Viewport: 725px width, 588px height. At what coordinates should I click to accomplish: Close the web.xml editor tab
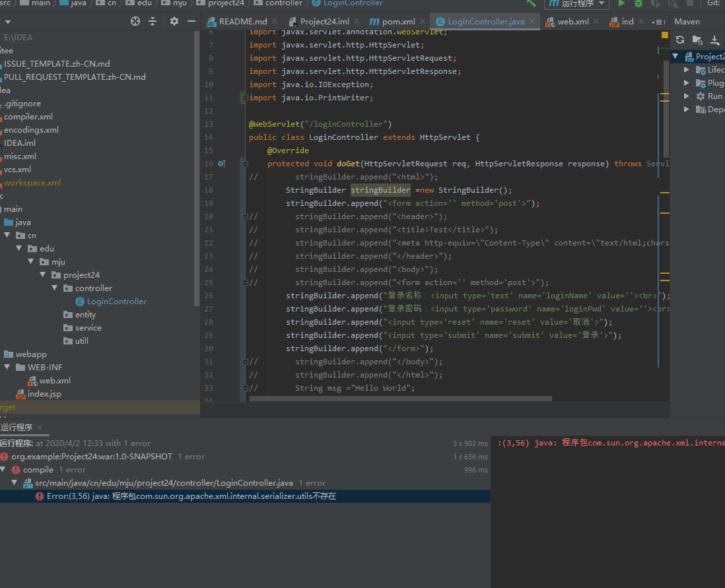point(596,21)
